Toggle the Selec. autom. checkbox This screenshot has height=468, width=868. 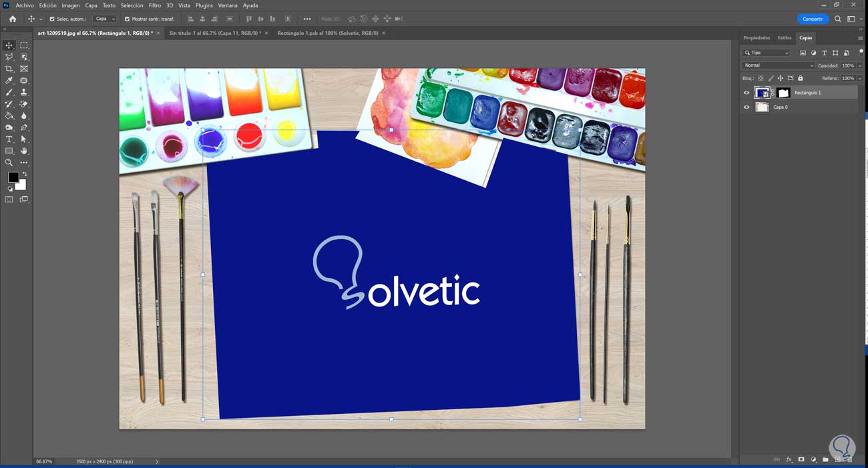[x=52, y=19]
